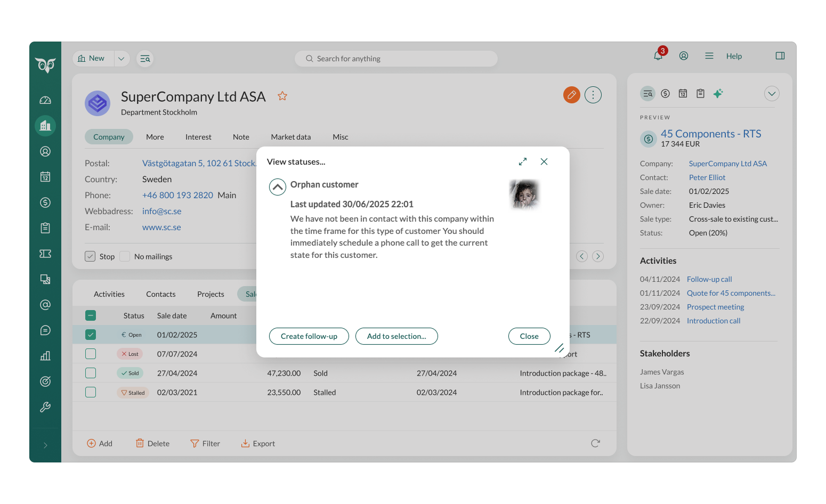Open the New button dropdown arrow
Screen dimensions: 826x504
122,59
